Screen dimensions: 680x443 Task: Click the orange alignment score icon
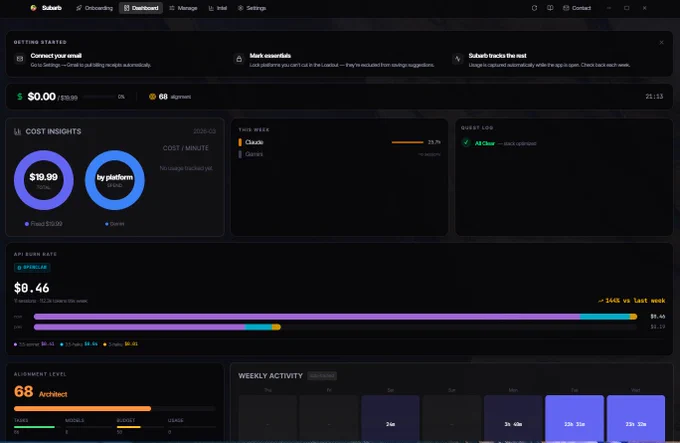point(152,97)
